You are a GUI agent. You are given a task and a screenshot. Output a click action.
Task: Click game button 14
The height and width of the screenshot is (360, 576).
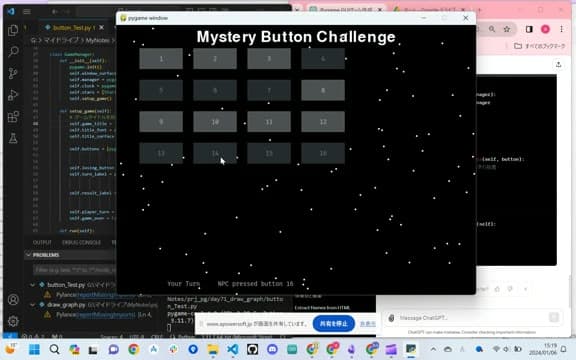[215, 153]
